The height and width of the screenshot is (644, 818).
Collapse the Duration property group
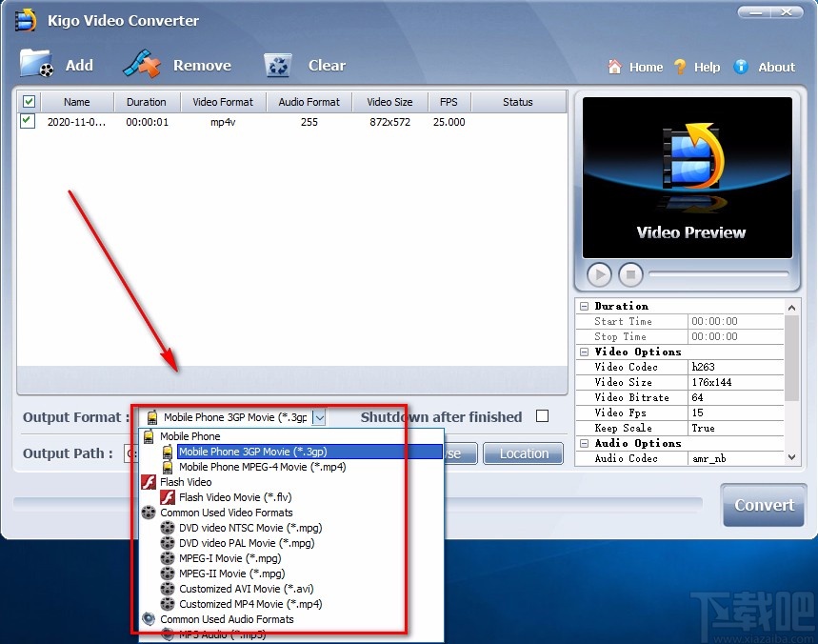click(x=585, y=307)
